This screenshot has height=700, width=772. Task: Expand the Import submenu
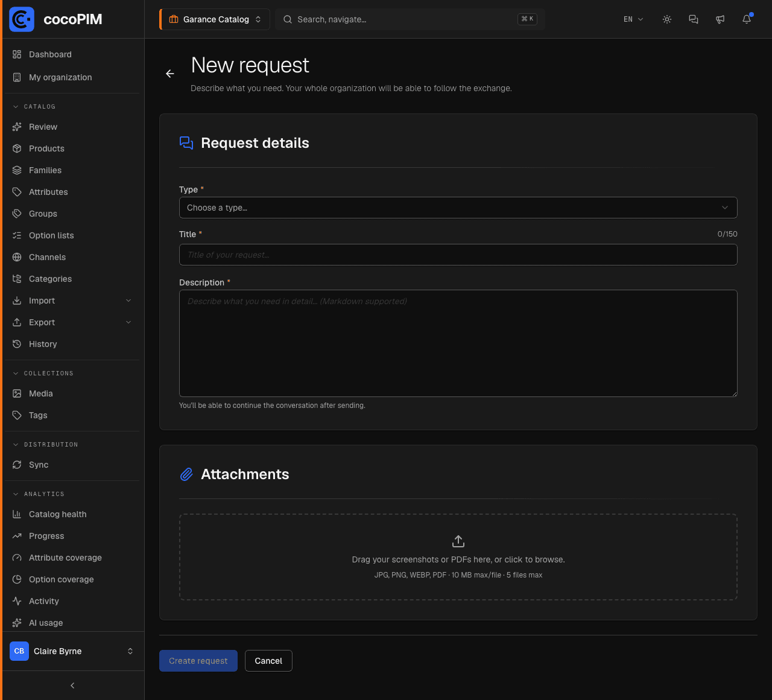pos(72,301)
